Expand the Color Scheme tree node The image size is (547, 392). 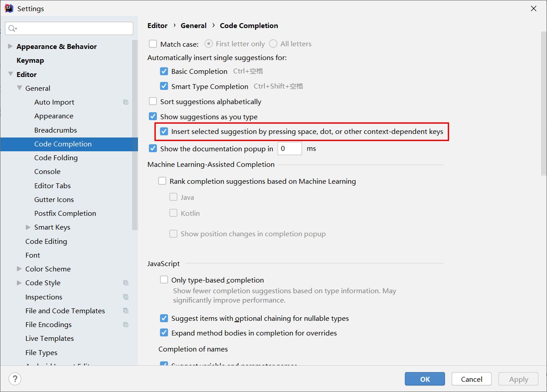tap(19, 269)
